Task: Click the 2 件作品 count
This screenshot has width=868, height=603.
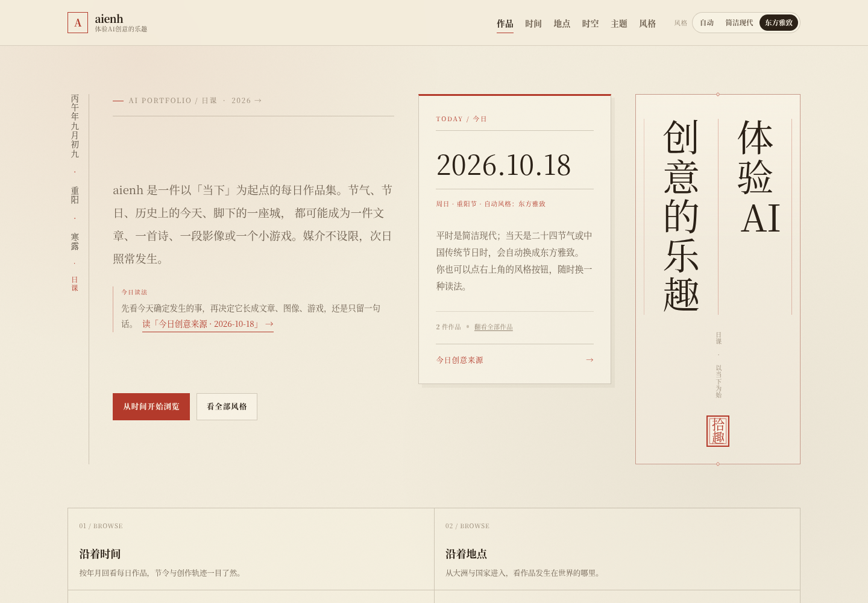Action: click(x=448, y=327)
